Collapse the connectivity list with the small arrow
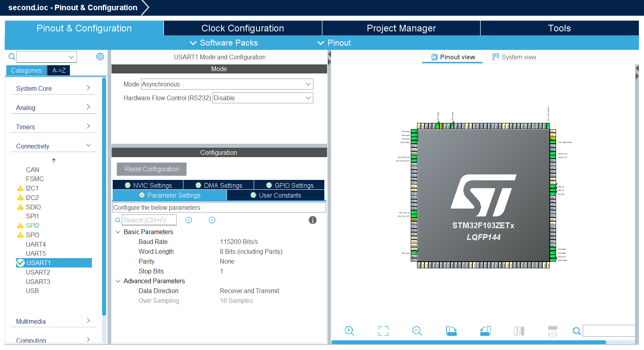 click(x=54, y=160)
